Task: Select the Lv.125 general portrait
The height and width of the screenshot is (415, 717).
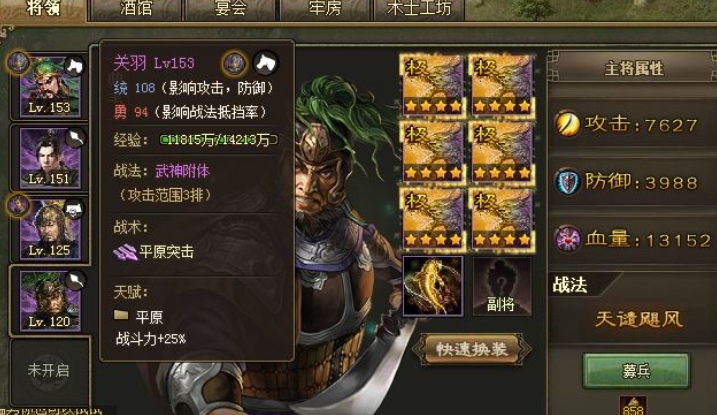Action: pos(49,229)
